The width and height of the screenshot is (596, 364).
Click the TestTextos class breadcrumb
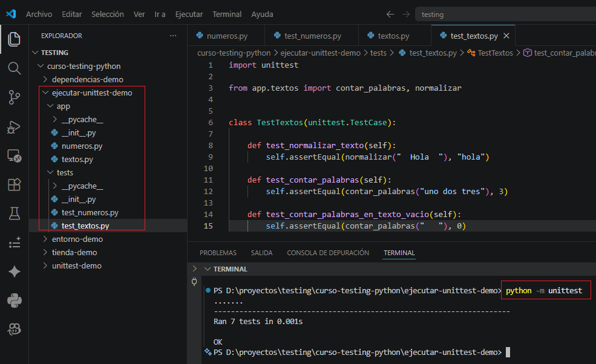495,53
